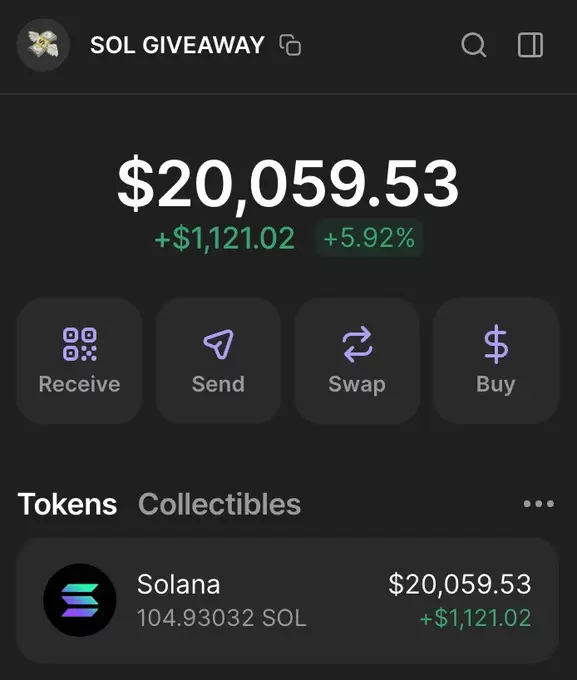Click the Solana token logo
Viewport: 577px width, 680px height.
(x=80, y=600)
